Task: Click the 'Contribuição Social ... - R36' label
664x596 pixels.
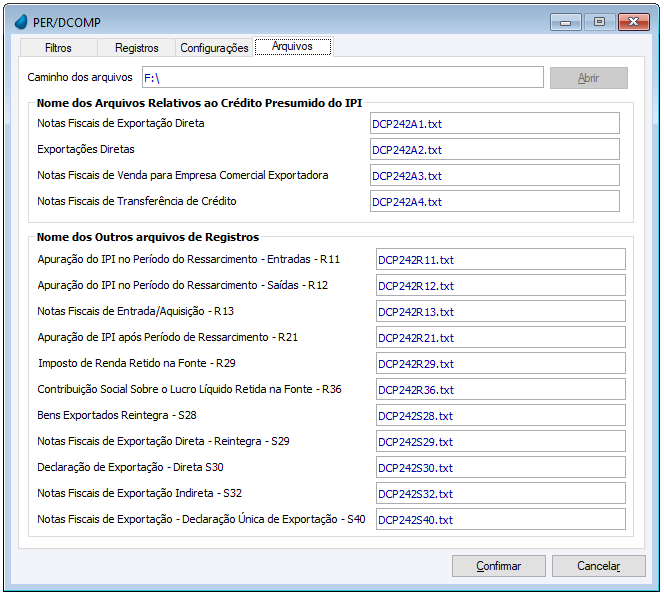Action: pyautogui.click(x=189, y=389)
